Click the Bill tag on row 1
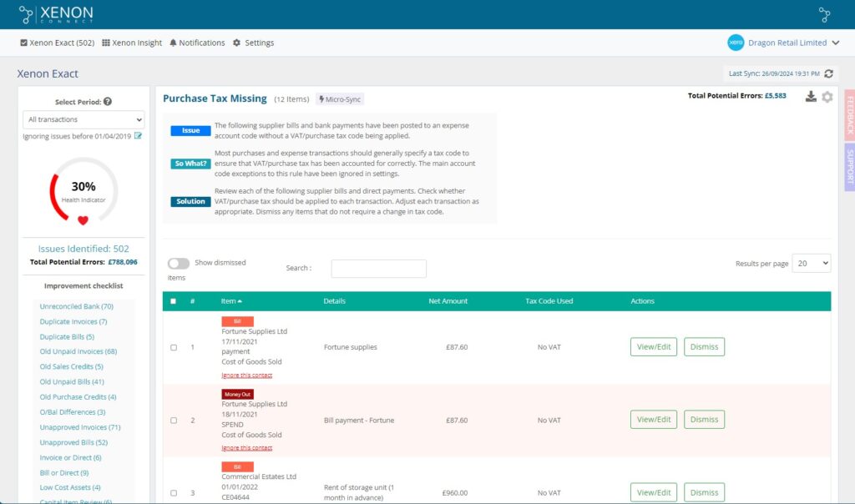The width and height of the screenshot is (855, 504). [237, 321]
